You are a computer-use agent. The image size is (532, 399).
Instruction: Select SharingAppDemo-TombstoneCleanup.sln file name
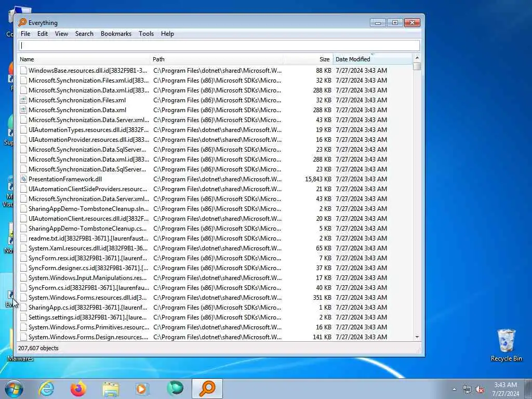click(x=88, y=209)
